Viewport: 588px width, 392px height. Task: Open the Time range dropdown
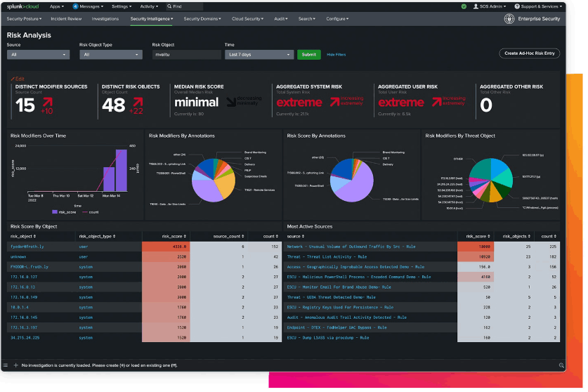click(x=259, y=55)
